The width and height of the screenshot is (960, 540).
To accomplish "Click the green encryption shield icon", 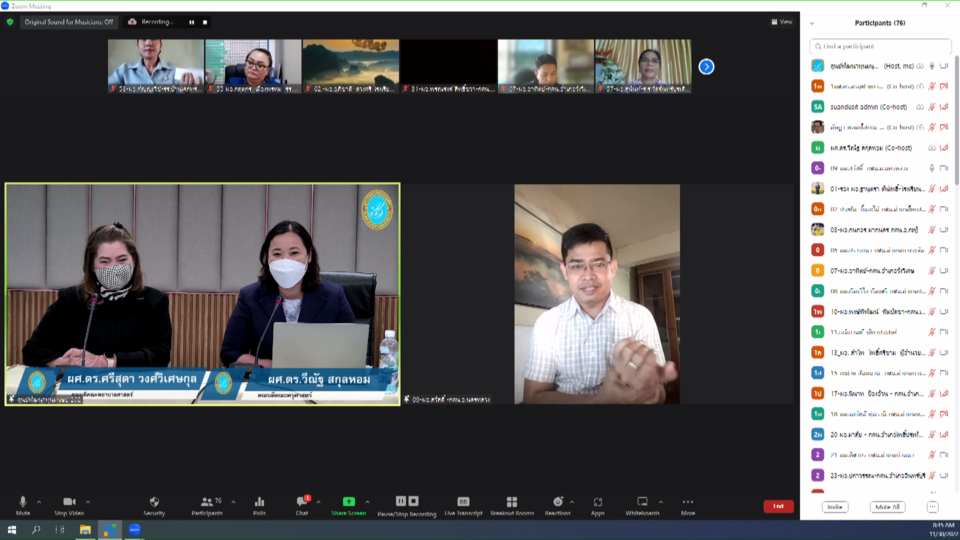I will 10,22.
